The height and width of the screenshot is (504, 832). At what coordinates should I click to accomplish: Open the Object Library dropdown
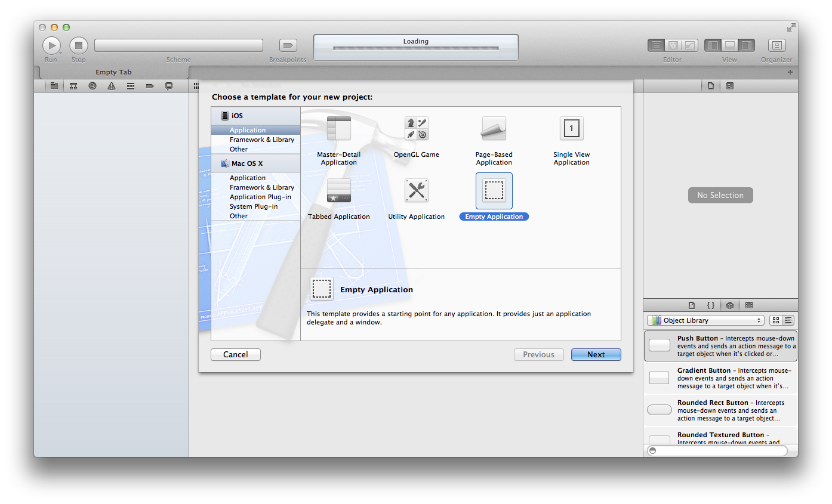coord(705,320)
